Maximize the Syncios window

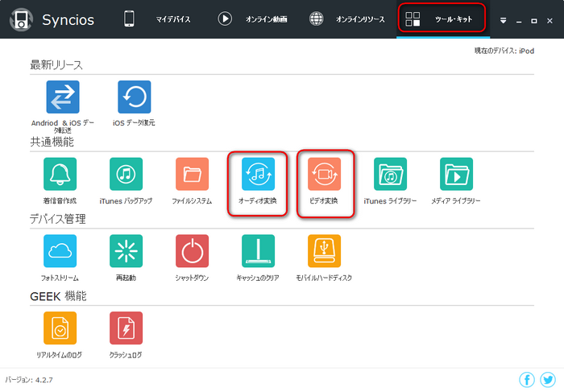[x=534, y=21]
